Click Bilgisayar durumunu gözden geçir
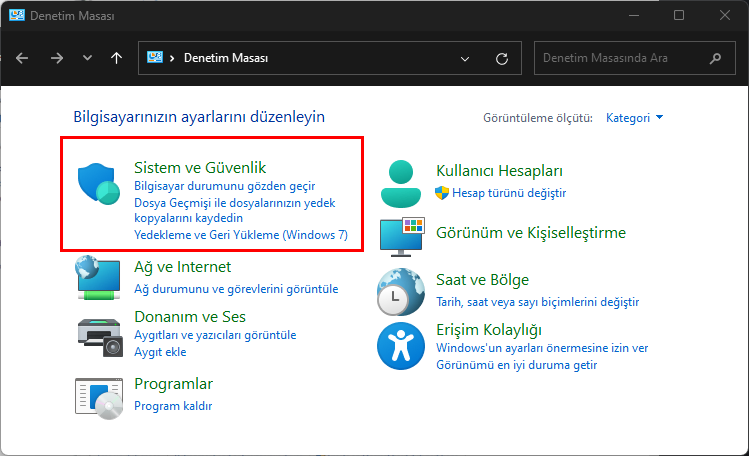 225,186
